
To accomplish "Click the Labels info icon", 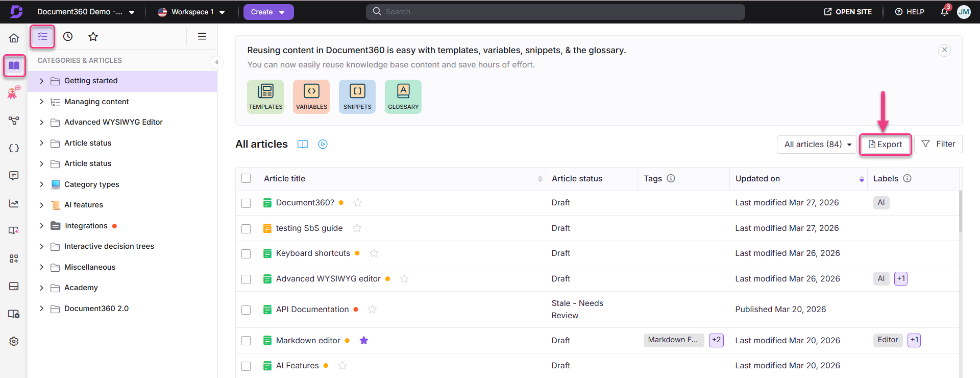I will 907,178.
